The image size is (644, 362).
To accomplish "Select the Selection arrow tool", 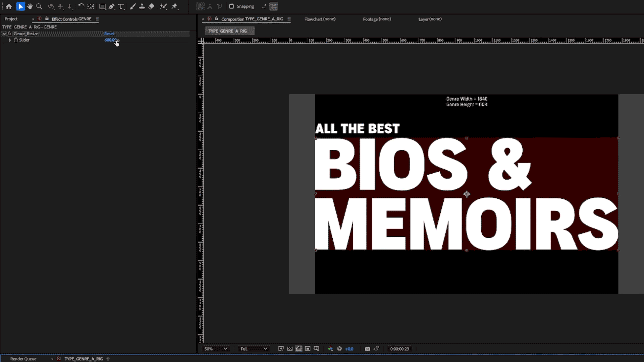I will pyautogui.click(x=20, y=6).
